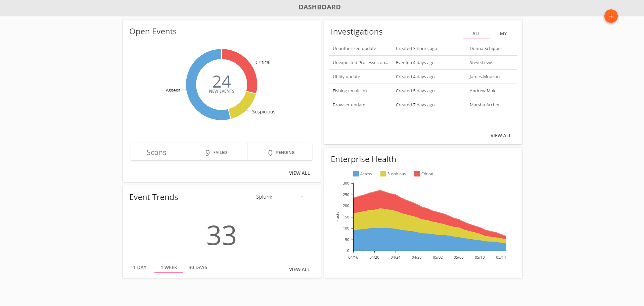The width and height of the screenshot is (644, 306).
Task: Switch to the MY investigations tab
Action: click(503, 34)
